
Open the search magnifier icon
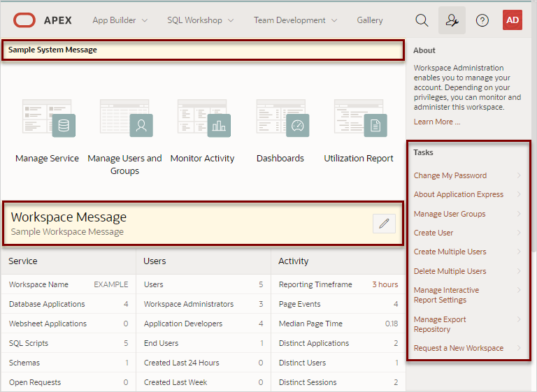tap(422, 20)
